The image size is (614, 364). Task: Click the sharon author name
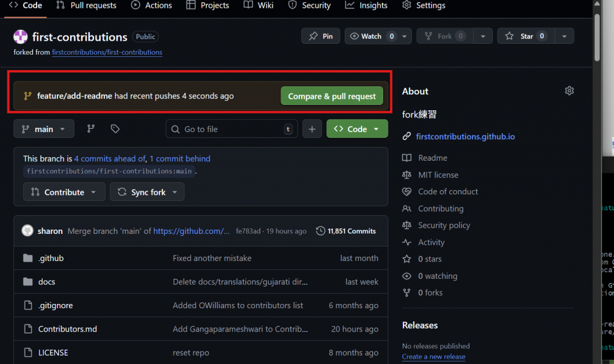50,231
